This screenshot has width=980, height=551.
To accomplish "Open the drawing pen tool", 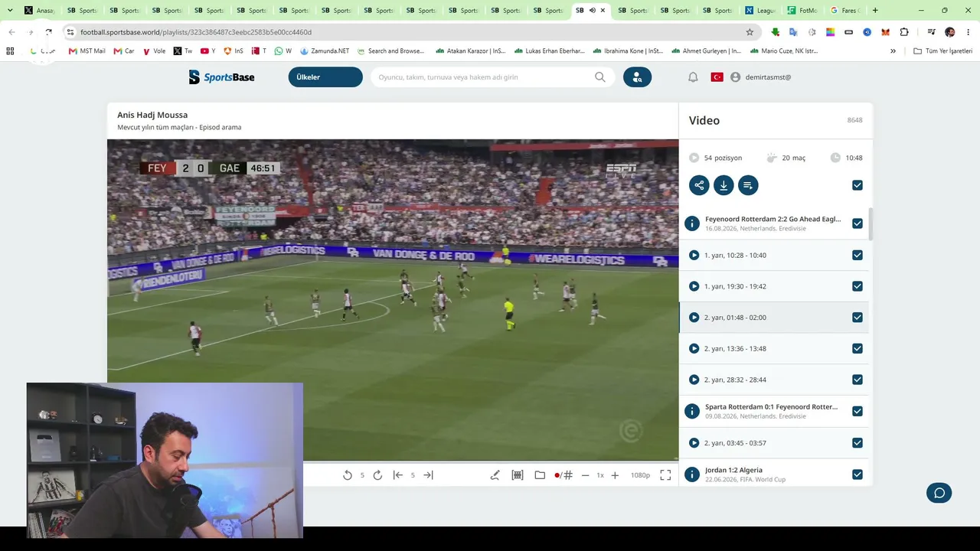I will click(x=495, y=475).
